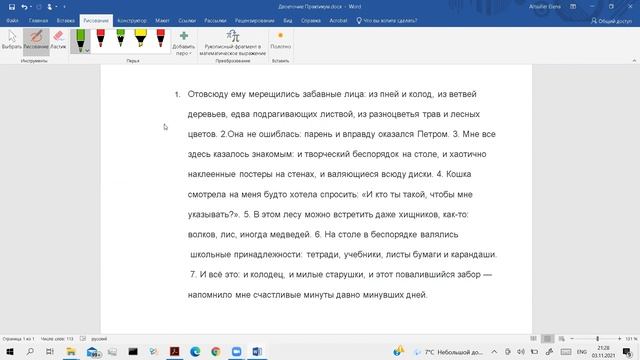Open the Windows Start menu

pos(10,351)
